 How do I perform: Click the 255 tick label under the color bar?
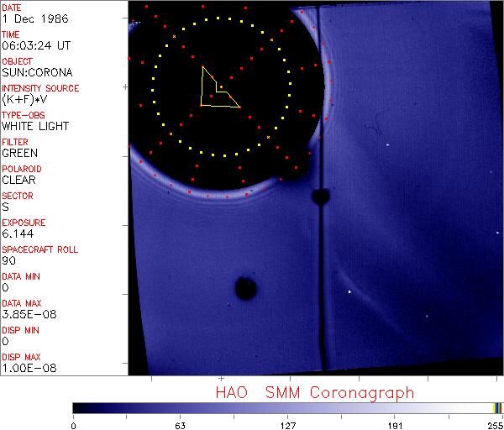(496, 425)
